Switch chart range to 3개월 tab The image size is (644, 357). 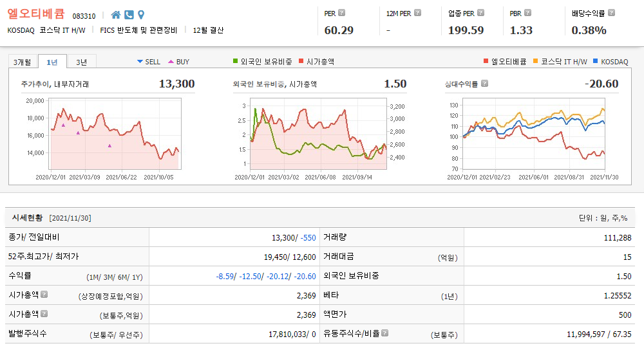pyautogui.click(x=22, y=62)
